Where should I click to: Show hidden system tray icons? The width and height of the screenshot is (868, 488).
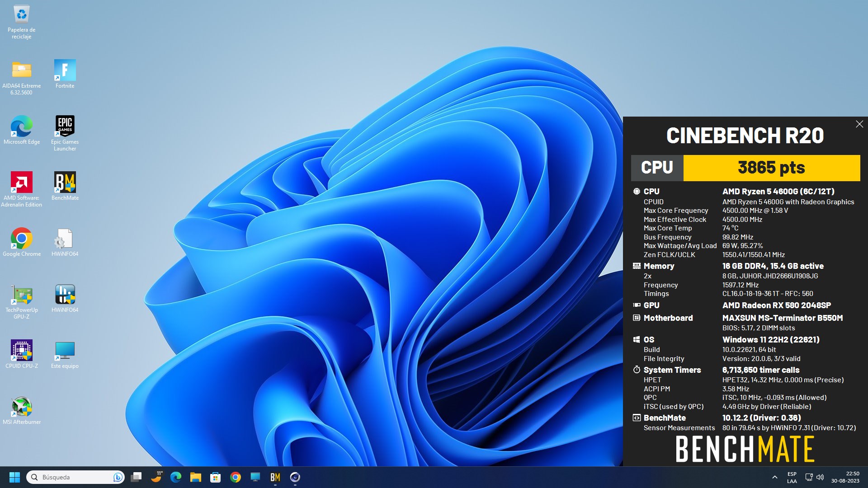pos(774,477)
